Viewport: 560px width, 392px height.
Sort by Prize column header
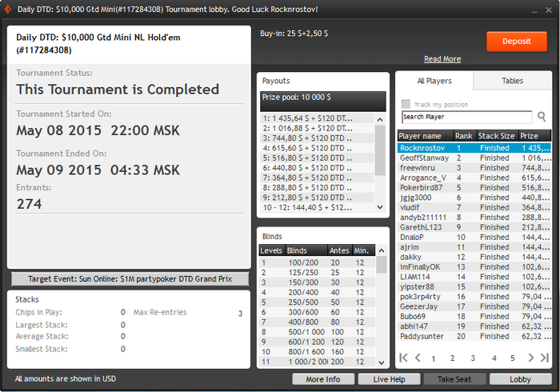pyautogui.click(x=534, y=136)
